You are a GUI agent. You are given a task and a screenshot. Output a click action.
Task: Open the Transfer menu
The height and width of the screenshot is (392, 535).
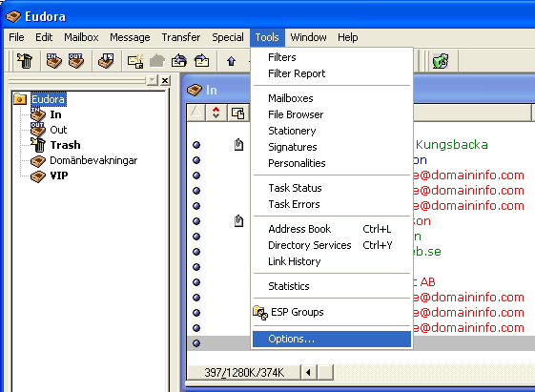pos(181,37)
